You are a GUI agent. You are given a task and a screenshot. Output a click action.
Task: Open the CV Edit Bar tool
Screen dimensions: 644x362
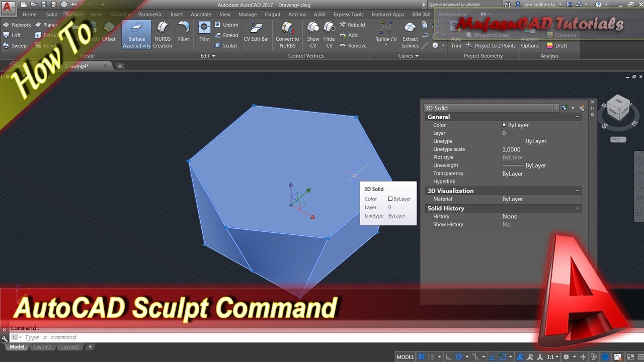pos(257,32)
